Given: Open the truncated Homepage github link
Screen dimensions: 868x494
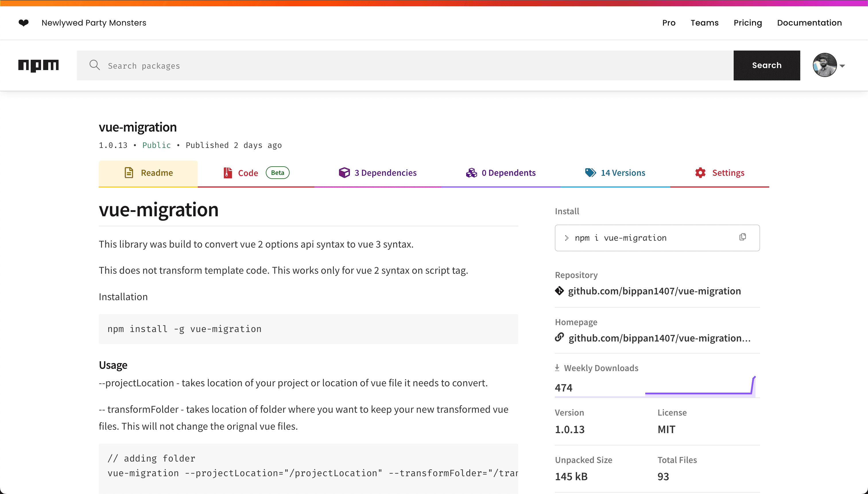Looking at the screenshot, I should pyautogui.click(x=660, y=338).
